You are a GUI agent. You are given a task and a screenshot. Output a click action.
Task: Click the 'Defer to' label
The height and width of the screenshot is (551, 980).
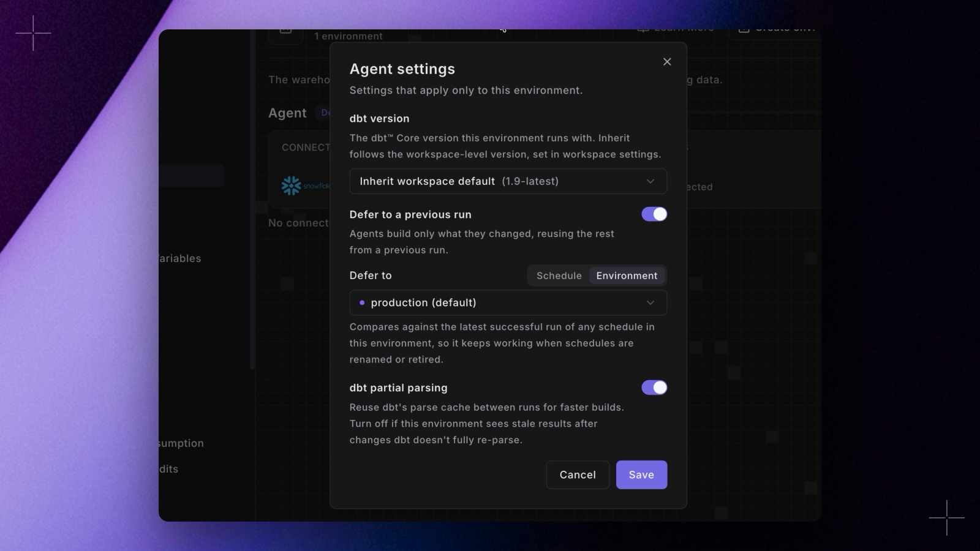[371, 275]
